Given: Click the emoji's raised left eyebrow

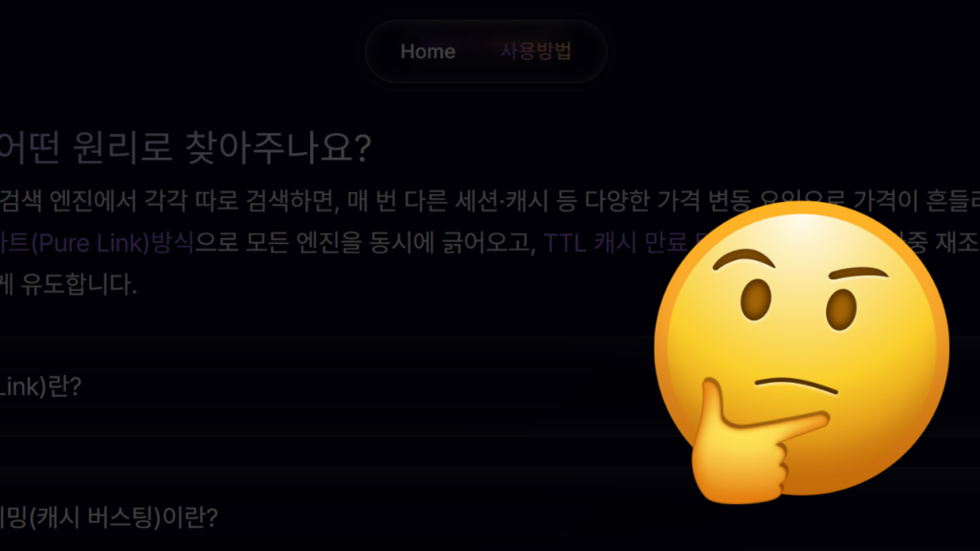Looking at the screenshot, I should coord(744,258).
